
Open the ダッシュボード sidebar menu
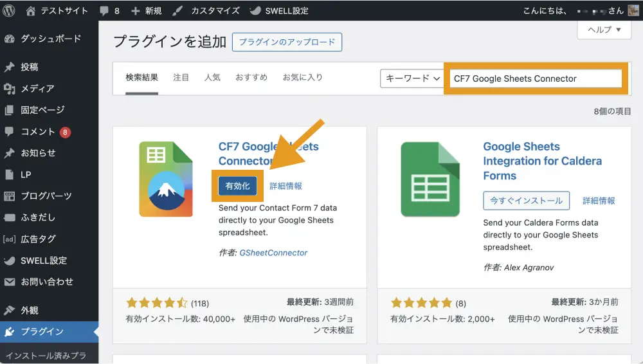pos(50,39)
